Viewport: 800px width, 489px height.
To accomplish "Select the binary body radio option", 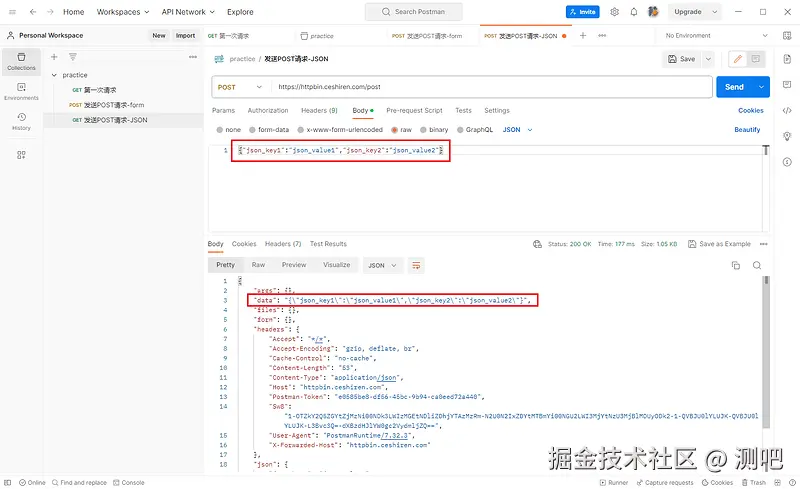I will (434, 130).
